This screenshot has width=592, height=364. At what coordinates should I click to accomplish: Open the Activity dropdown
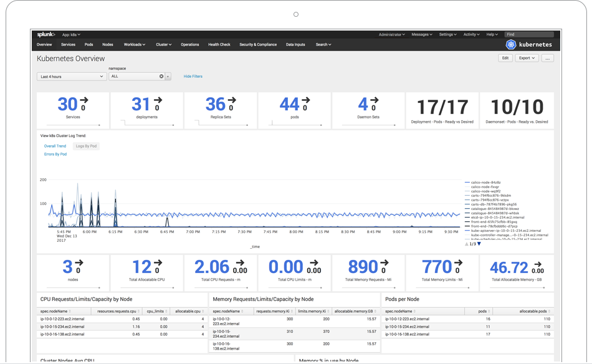pyautogui.click(x=472, y=34)
